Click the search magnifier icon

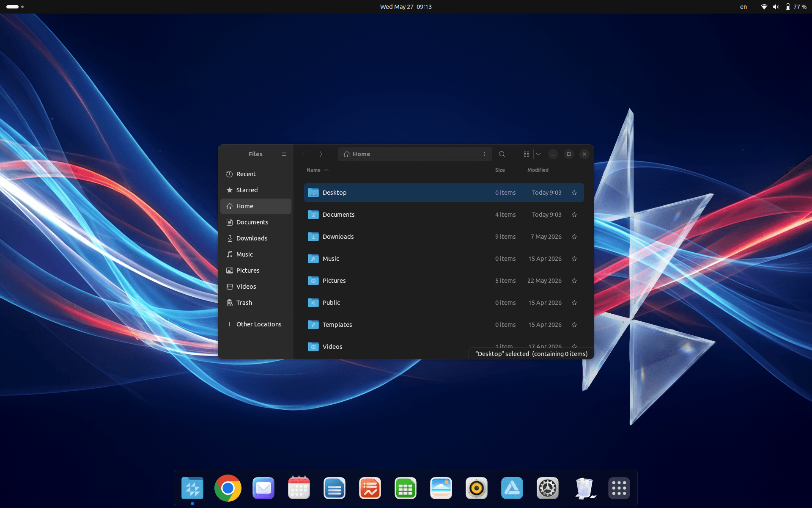point(502,154)
